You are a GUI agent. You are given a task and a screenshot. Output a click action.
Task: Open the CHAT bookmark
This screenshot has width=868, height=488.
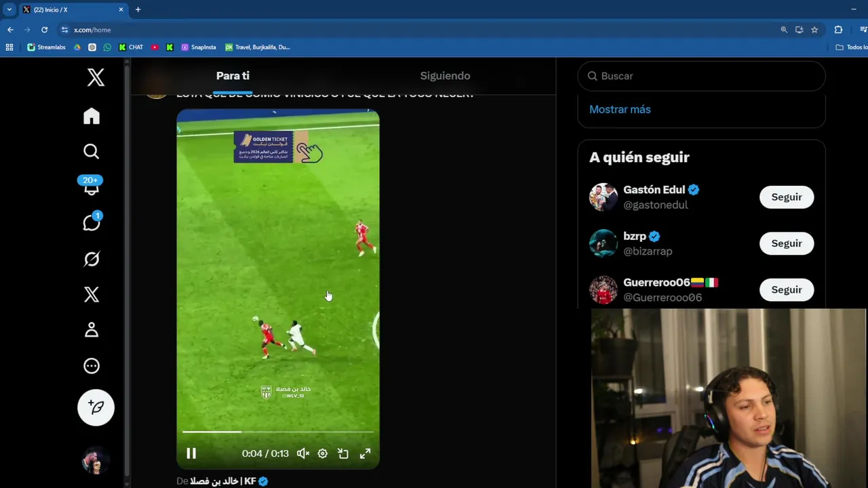tap(131, 47)
